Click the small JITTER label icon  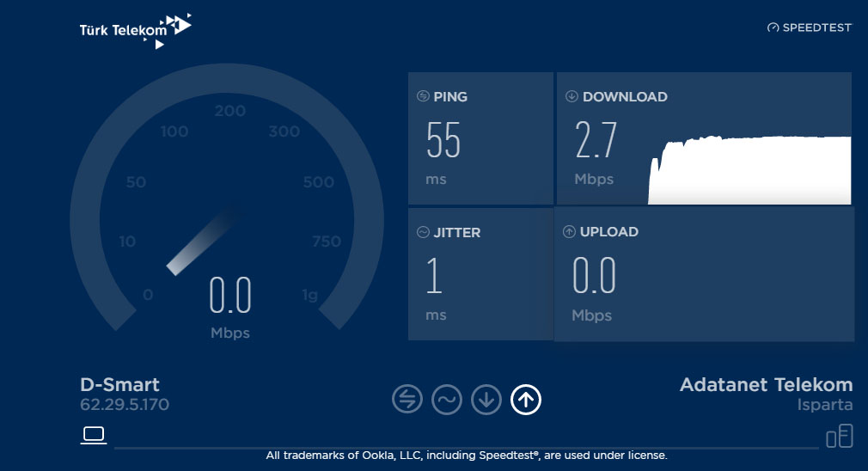pyautogui.click(x=423, y=232)
